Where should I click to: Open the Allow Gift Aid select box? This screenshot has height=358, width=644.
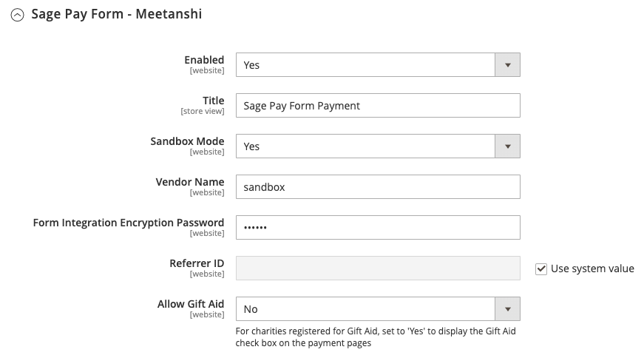(378, 309)
